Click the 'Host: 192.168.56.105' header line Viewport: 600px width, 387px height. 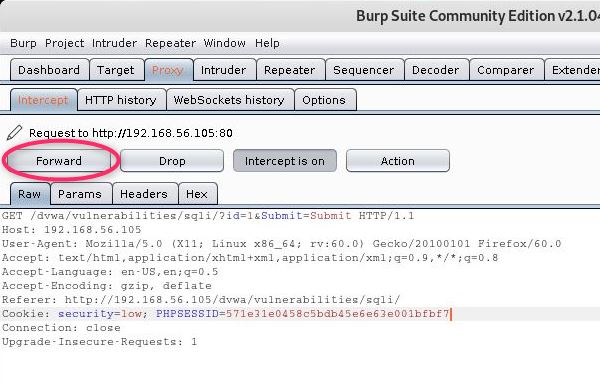tap(72, 230)
